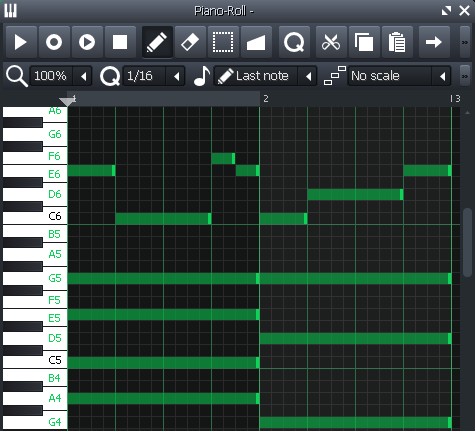
Task: Click the Record notes button
Action: (54, 42)
